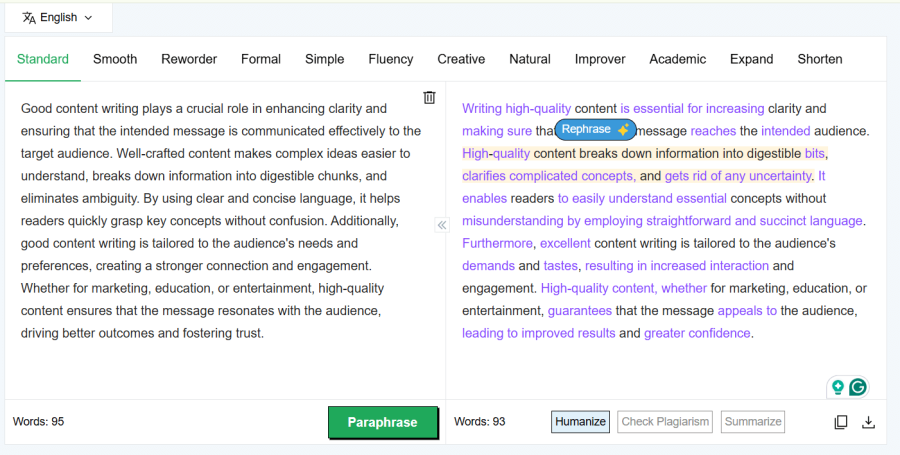
Task: Open the English language dropdown
Action: coord(58,18)
